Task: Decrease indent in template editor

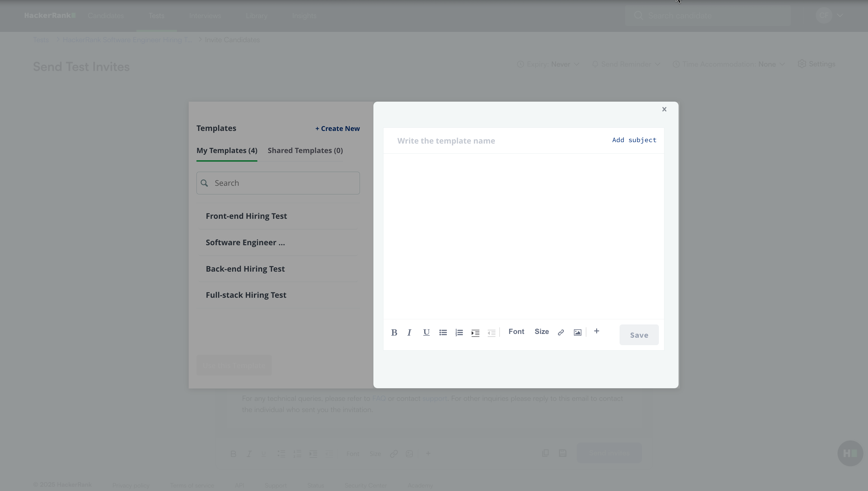Action: [491, 333]
